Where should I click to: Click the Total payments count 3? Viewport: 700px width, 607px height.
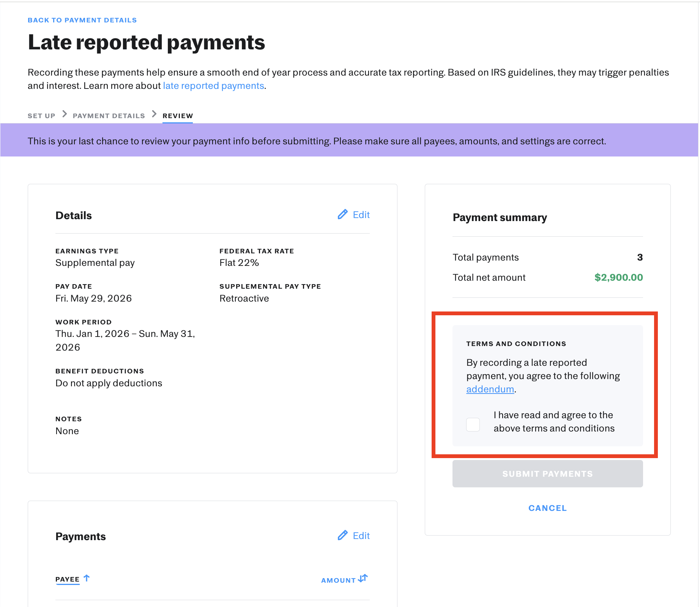coord(640,257)
